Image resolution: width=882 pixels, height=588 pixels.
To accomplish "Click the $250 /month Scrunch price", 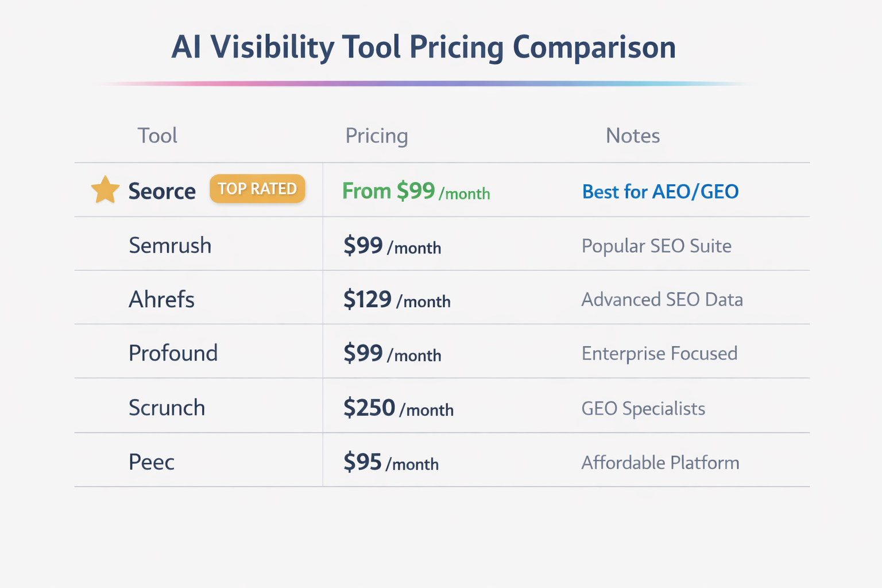I will (398, 408).
